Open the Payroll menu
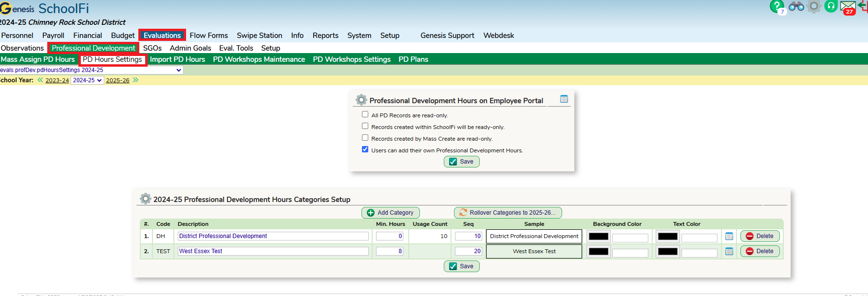868x296 pixels. 53,36
